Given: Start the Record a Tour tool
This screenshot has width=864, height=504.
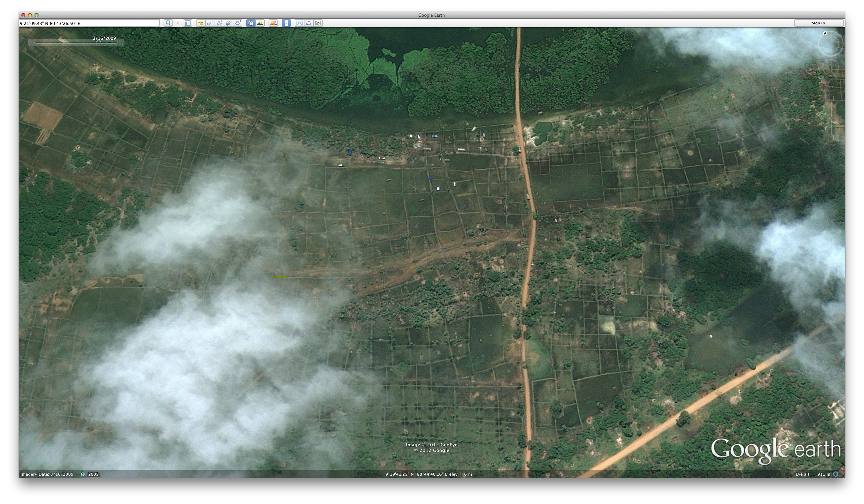Looking at the screenshot, I should tap(239, 23).
